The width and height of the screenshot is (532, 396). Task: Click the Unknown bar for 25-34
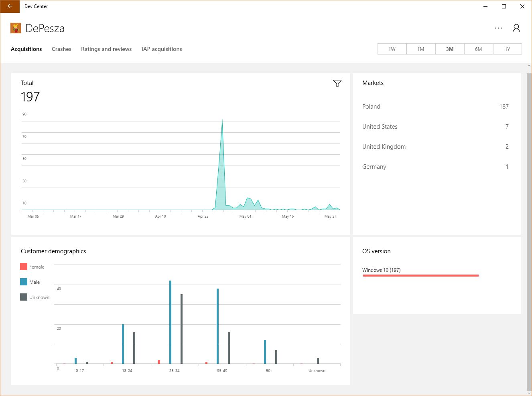coord(182,329)
